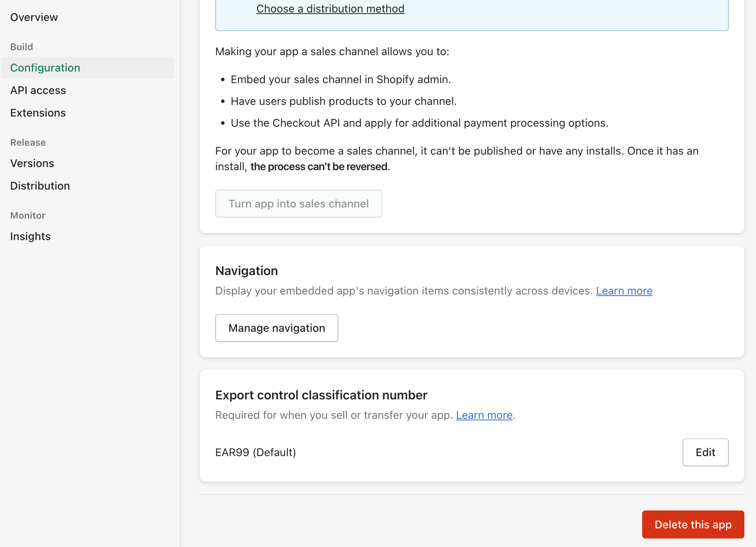Click the Navigation card heading
756x547 pixels.
click(x=247, y=270)
